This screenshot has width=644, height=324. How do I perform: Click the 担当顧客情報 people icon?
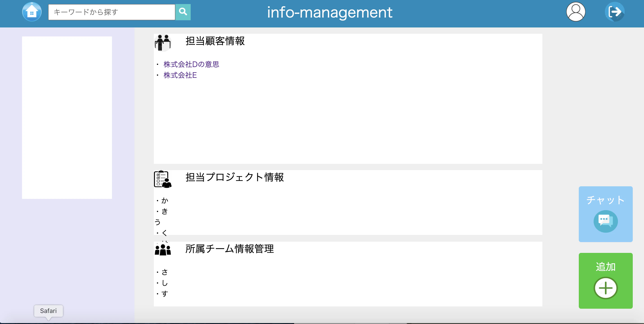pyautogui.click(x=163, y=43)
